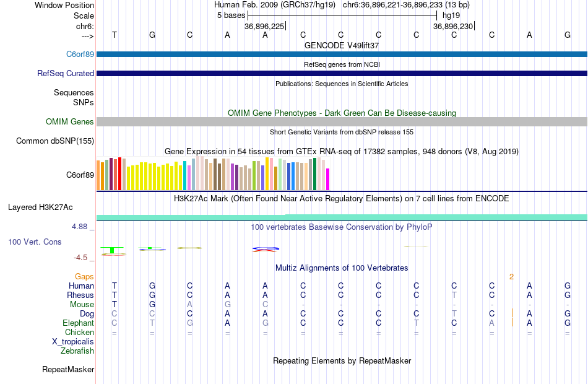Image resolution: width=588 pixels, height=384 pixels.
Task: Click the Dog species label
Action: [x=87, y=314]
